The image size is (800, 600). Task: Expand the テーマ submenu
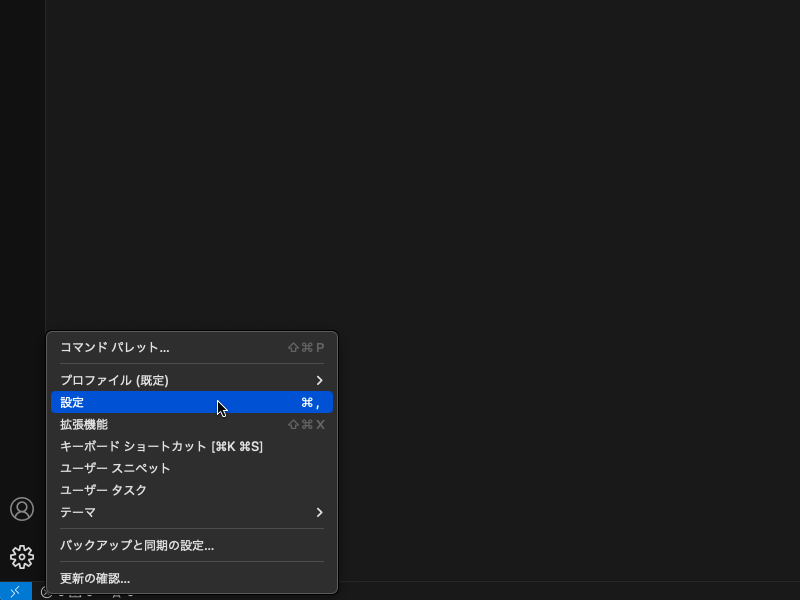[192, 512]
